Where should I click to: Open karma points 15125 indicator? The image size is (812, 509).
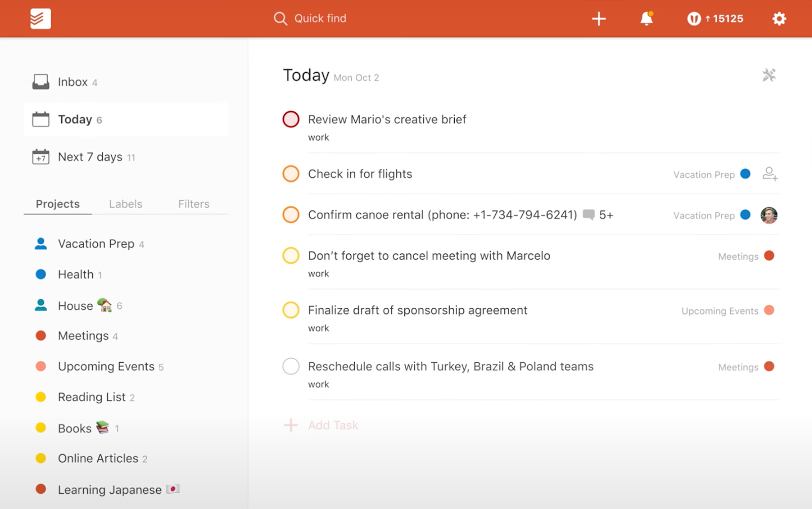[x=715, y=19]
